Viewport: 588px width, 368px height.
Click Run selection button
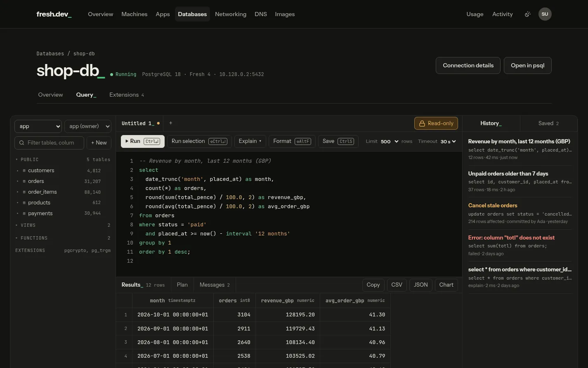coord(199,141)
